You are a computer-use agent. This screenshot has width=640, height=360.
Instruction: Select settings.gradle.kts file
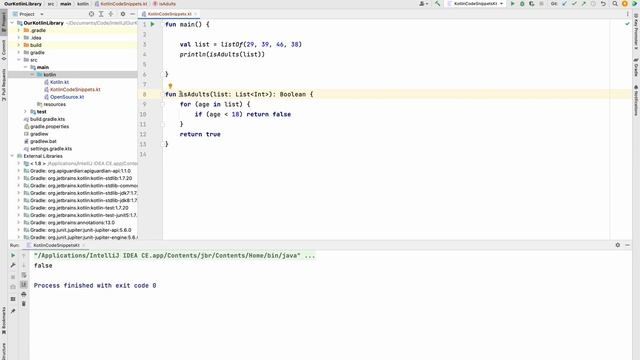click(x=51, y=149)
